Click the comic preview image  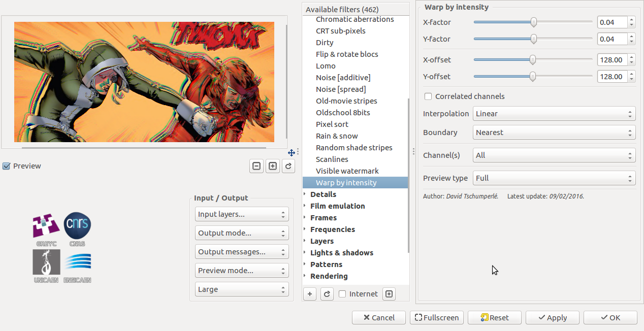144,82
